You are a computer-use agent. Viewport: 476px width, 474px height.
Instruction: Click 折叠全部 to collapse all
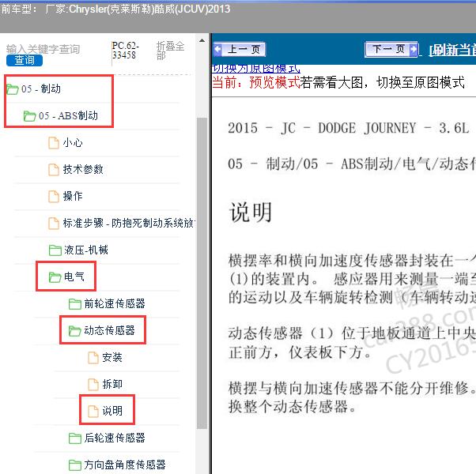(x=170, y=51)
